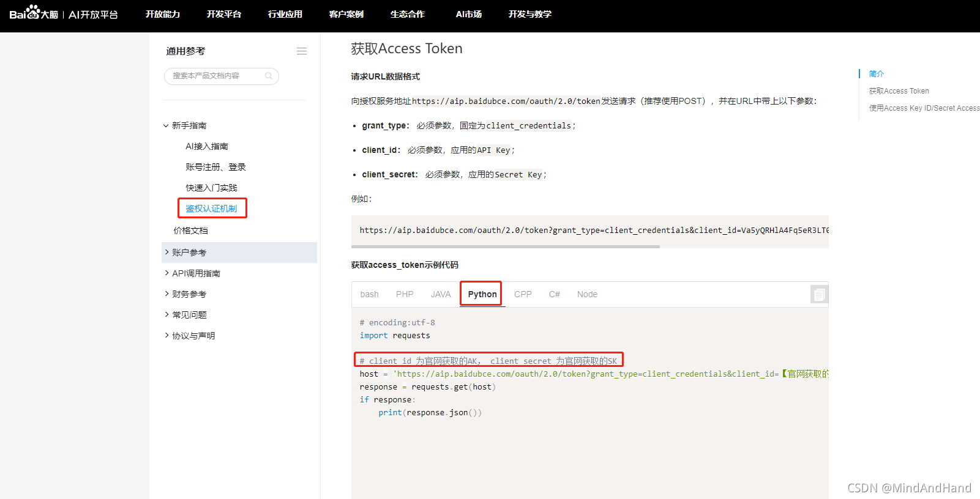Image resolution: width=980 pixels, height=499 pixels.
Task: Click the 'response = requests.get(host)' line
Action: click(428, 387)
